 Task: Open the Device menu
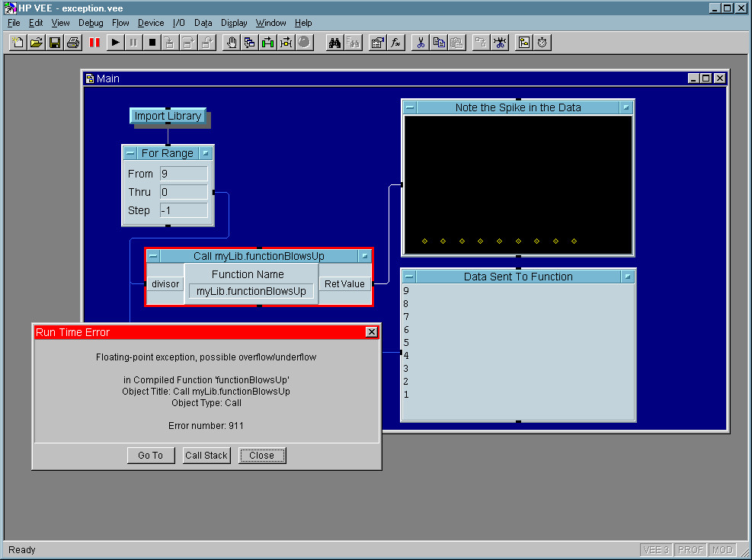tap(151, 23)
